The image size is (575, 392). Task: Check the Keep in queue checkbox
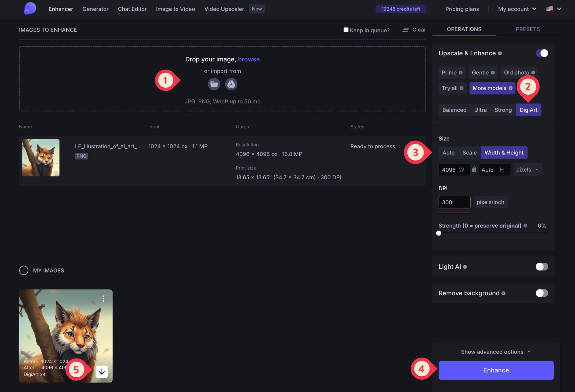coord(346,30)
